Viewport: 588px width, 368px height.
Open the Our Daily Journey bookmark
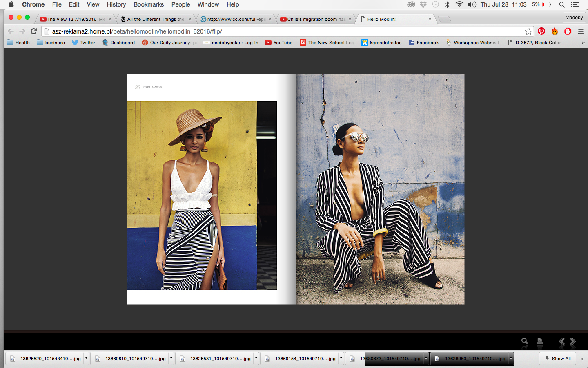[x=169, y=43]
